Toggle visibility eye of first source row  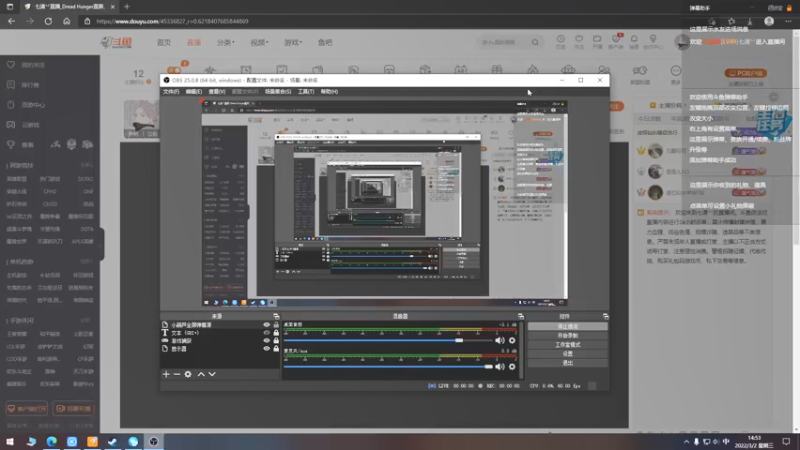266,324
